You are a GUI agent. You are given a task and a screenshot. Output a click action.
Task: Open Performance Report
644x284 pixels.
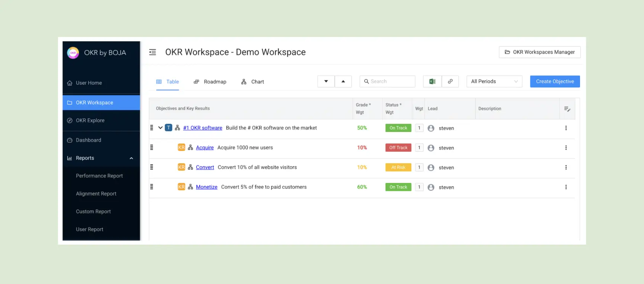click(99, 176)
